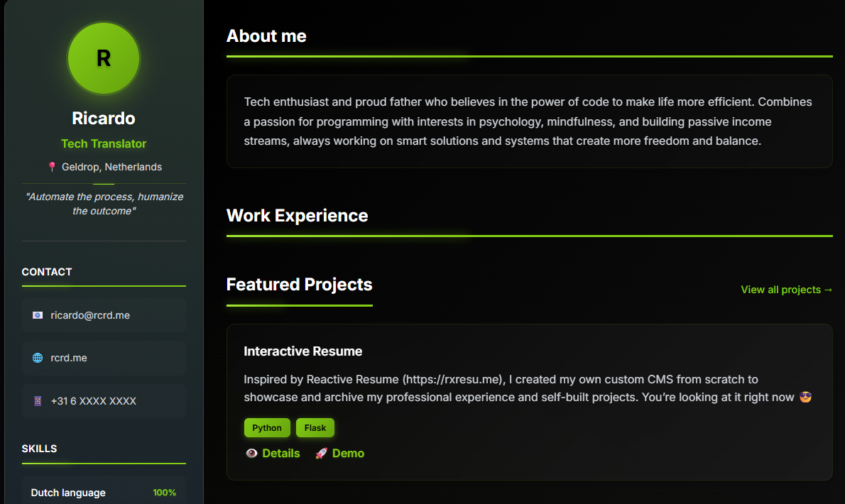Click the Work Experience section heading
The width and height of the screenshot is (845, 504).
(297, 216)
